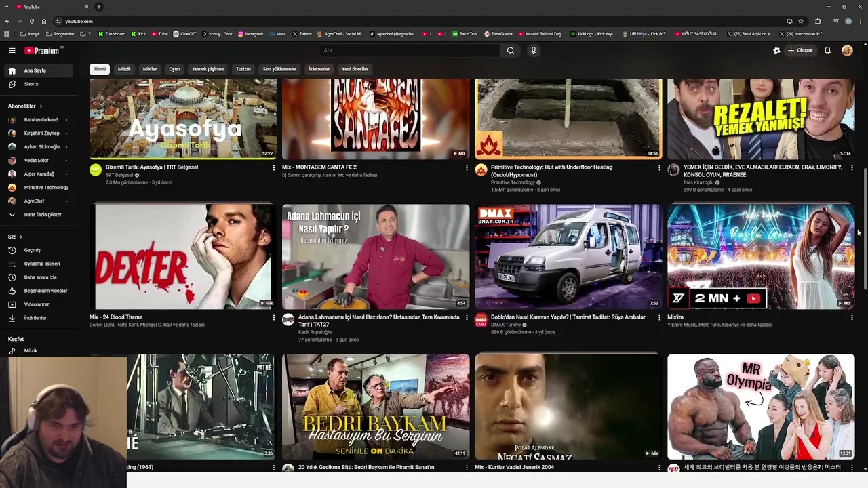Select the Müzik filter chip
Image resolution: width=868 pixels, height=488 pixels.
tap(124, 69)
